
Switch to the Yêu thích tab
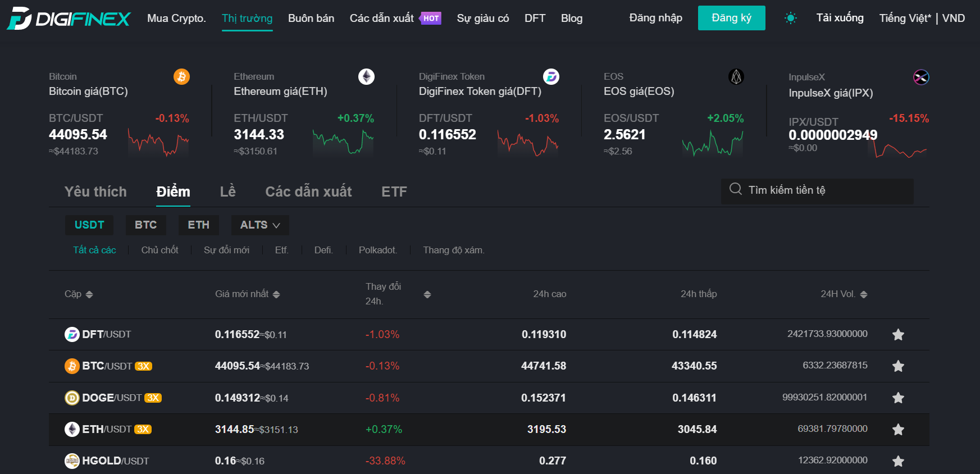pyautogui.click(x=95, y=192)
